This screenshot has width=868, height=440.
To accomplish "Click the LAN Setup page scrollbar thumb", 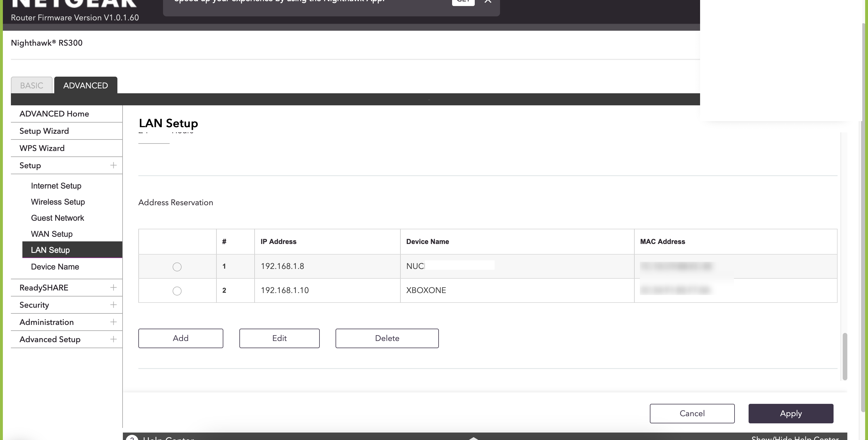I will (844, 356).
